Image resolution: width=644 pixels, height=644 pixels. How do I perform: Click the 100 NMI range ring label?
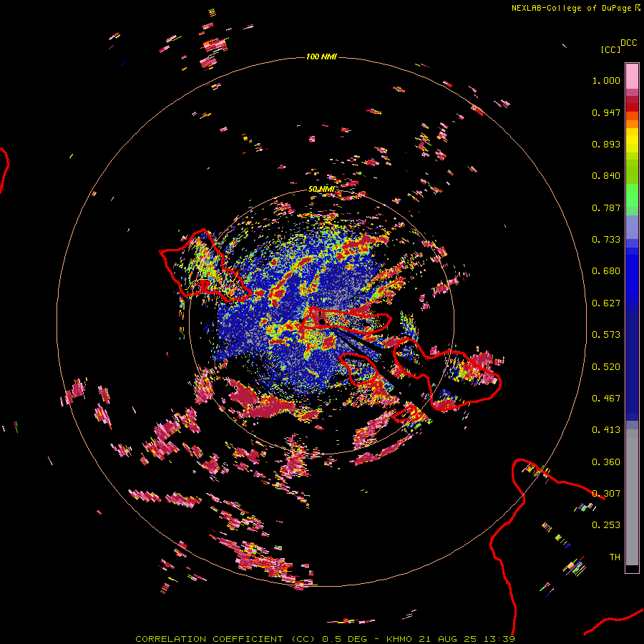[321, 57]
